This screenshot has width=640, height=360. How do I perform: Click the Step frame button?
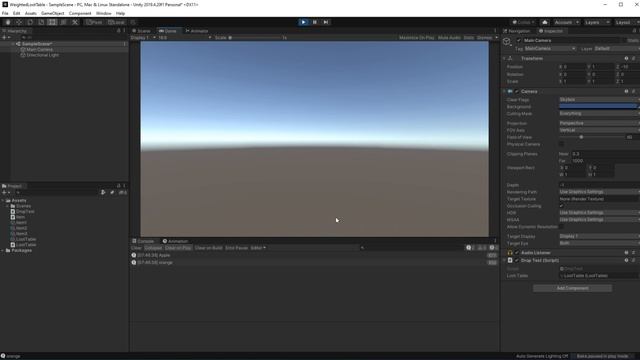click(326, 22)
